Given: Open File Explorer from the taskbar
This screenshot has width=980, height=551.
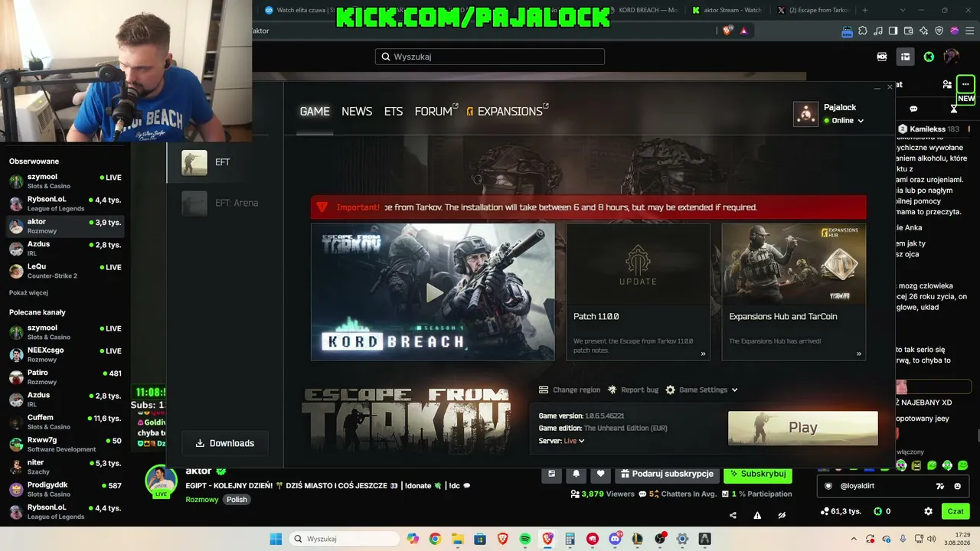Looking at the screenshot, I should (458, 539).
